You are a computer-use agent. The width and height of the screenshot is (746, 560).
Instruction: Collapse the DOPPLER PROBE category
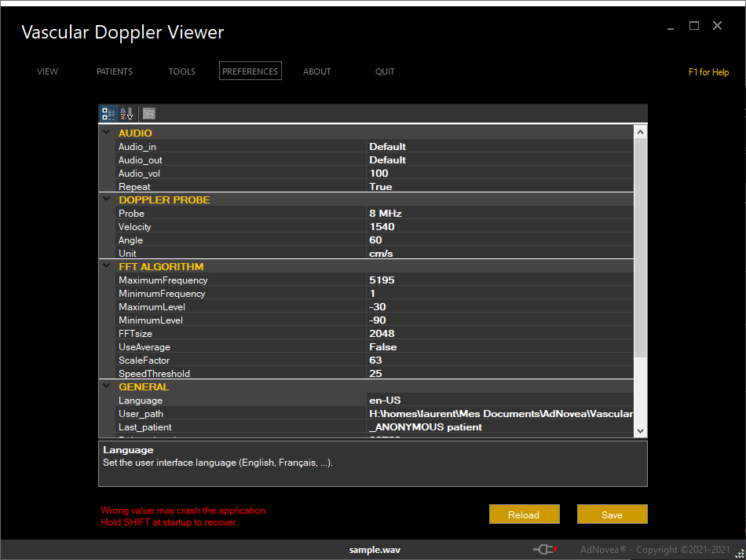[x=107, y=199]
